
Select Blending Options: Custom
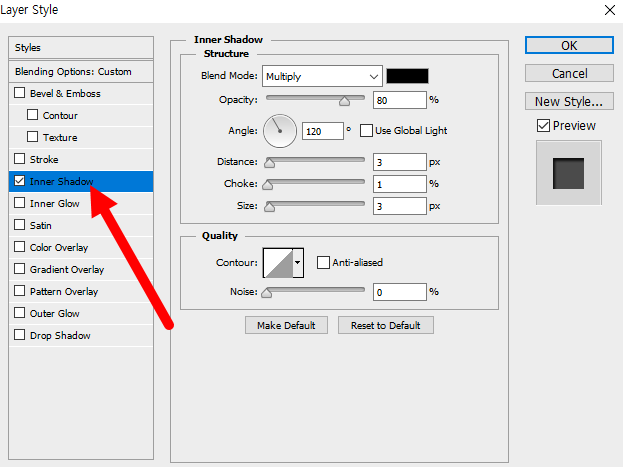click(81, 72)
